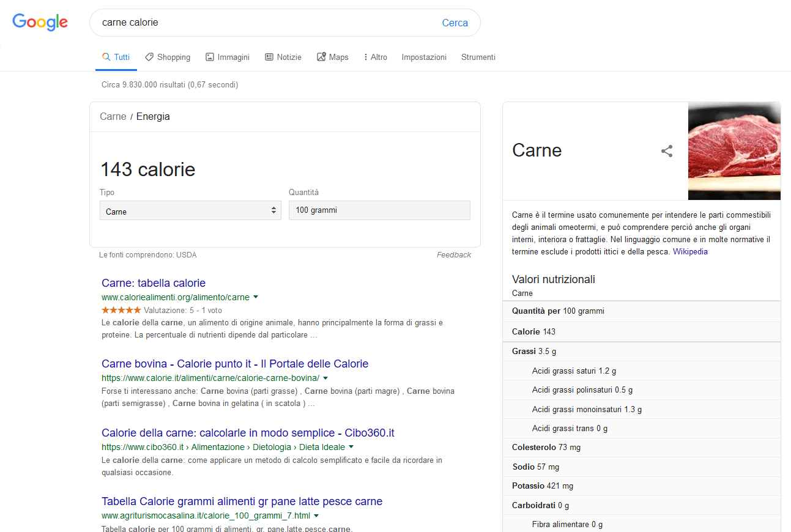Click the search box containing 'carne calorie'
This screenshot has width=791, height=532.
click(263, 23)
